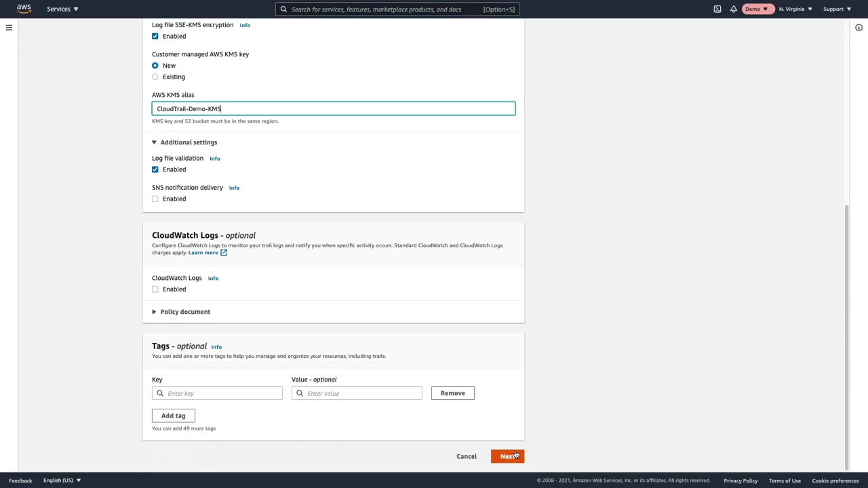
Task: Open the Demo account menu
Action: pyautogui.click(x=756, y=9)
